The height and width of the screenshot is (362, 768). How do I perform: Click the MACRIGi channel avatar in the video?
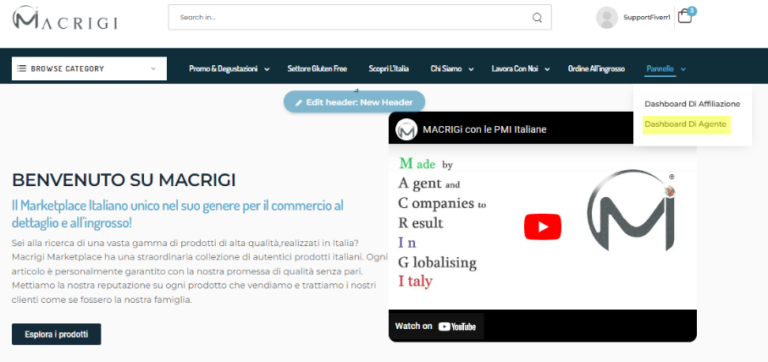[x=406, y=129]
